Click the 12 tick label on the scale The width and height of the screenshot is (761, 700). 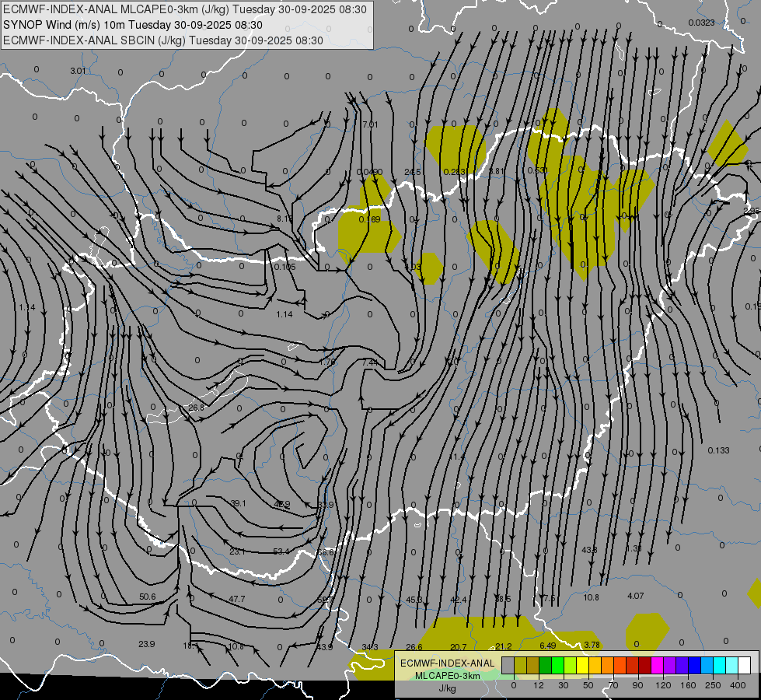click(x=539, y=685)
